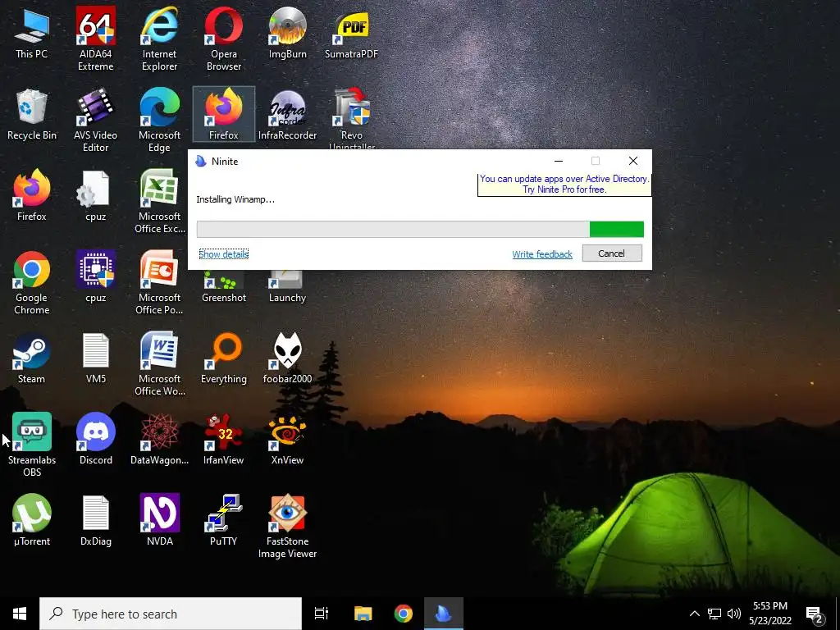Select the IrfanView desktop icon

pyautogui.click(x=224, y=440)
